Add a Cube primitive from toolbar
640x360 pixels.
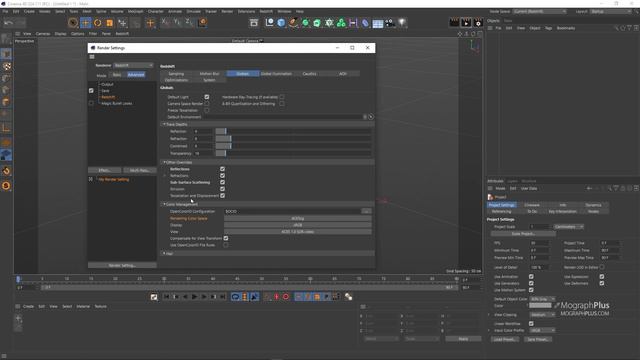(x=281, y=23)
